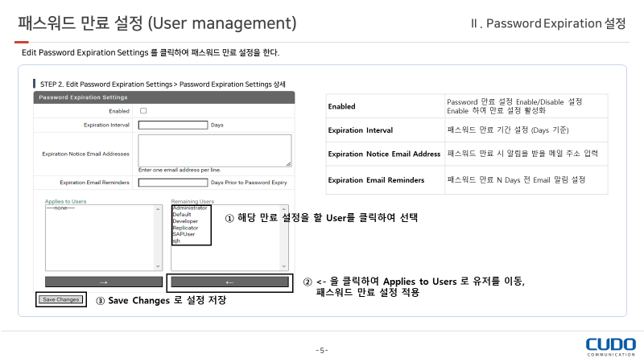Viewport: 644px width, 362px height.
Task: Select Replicator in Remaining Users list
Action: coord(185,228)
